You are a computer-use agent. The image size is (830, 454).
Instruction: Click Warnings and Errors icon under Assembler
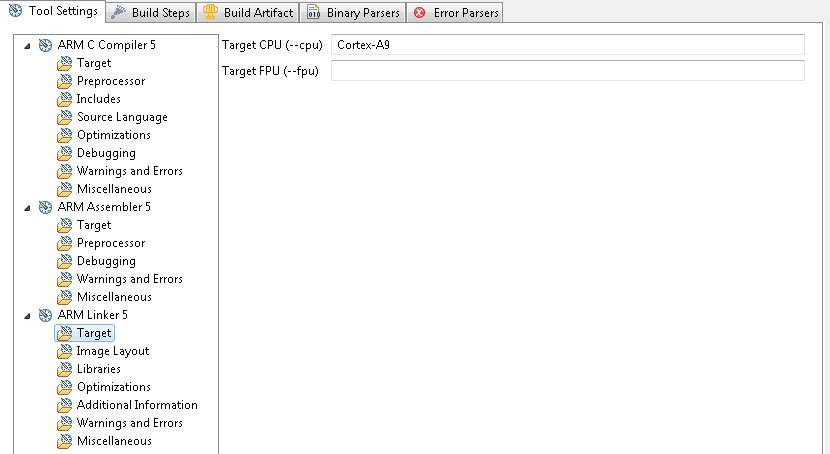tap(65, 279)
